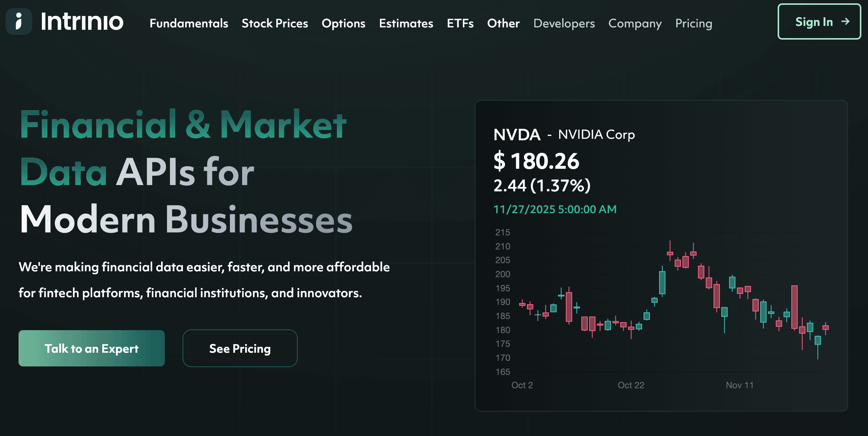Image resolution: width=868 pixels, height=436 pixels.
Task: Click the 11/27/2025 timestamp on chart card
Action: [x=555, y=209]
